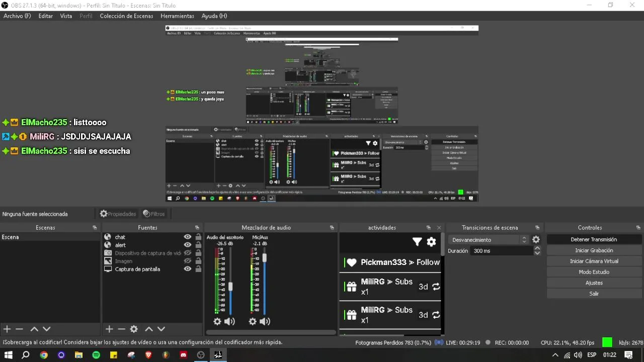
Task: Click Duración 300 ms field
Action: point(502,251)
